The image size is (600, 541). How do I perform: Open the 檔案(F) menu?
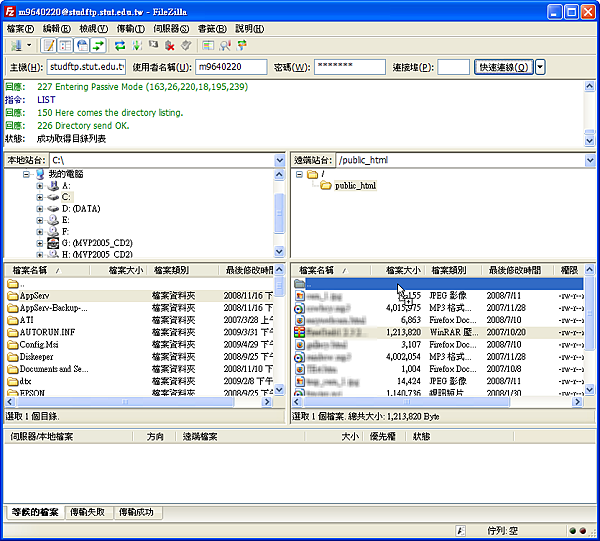(x=20, y=29)
